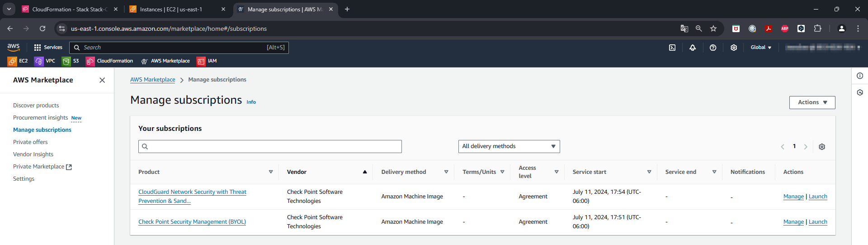Open browser profile avatar icon
This screenshot has width=868, height=245.
coord(842,29)
